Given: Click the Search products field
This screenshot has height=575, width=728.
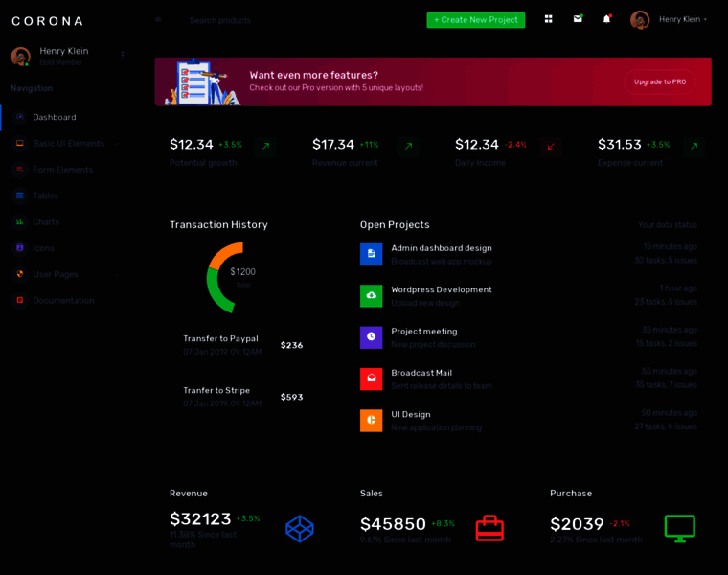Looking at the screenshot, I should point(249,20).
